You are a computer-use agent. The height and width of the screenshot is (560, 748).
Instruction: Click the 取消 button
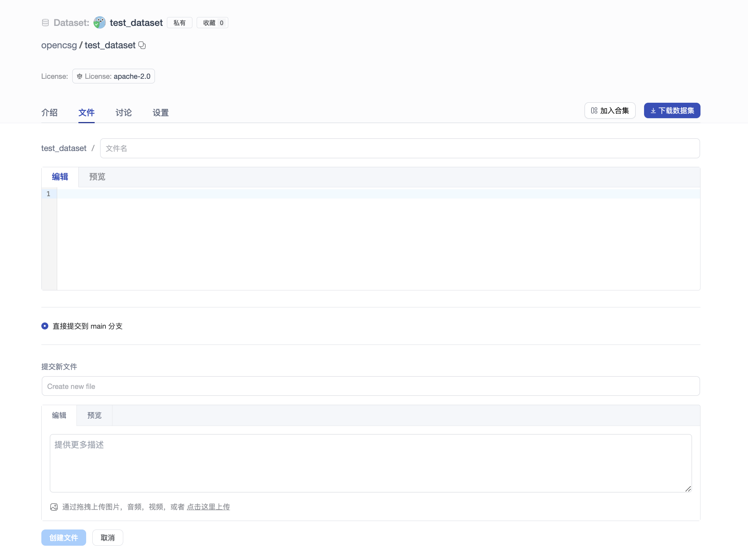107,538
